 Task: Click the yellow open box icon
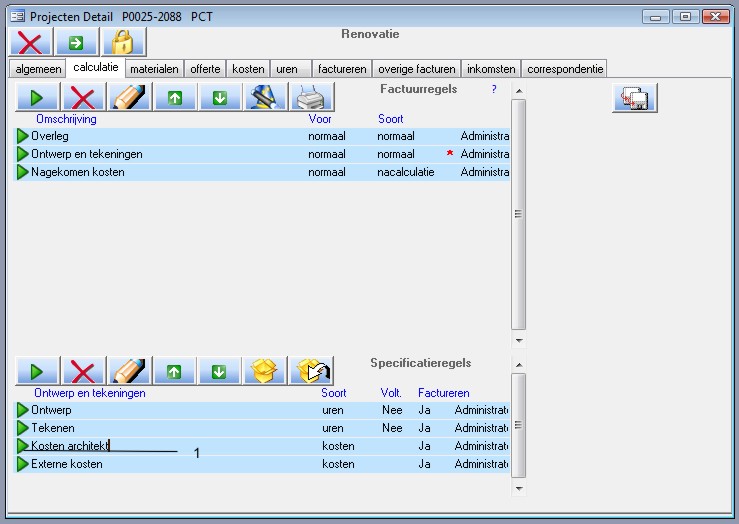[264, 371]
